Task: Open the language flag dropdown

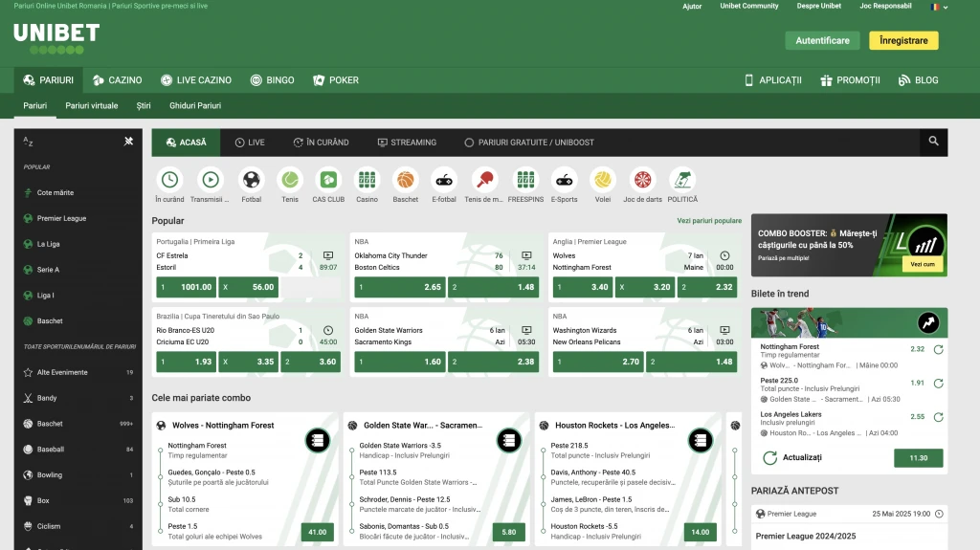Action: (x=939, y=7)
